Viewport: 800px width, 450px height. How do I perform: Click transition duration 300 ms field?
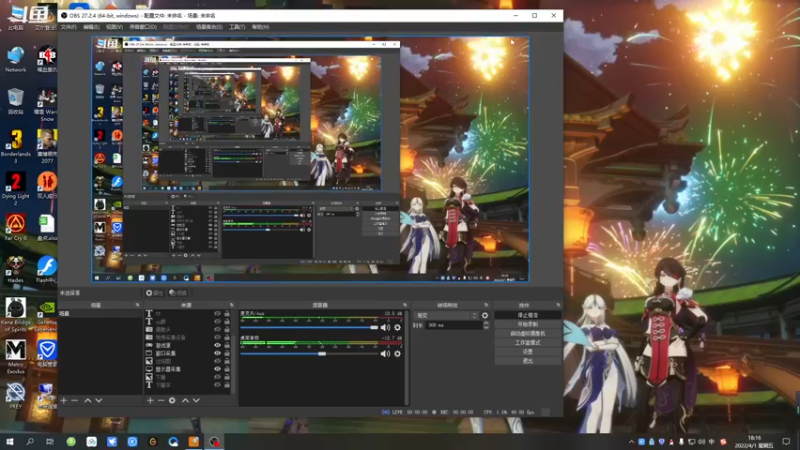[x=453, y=325]
